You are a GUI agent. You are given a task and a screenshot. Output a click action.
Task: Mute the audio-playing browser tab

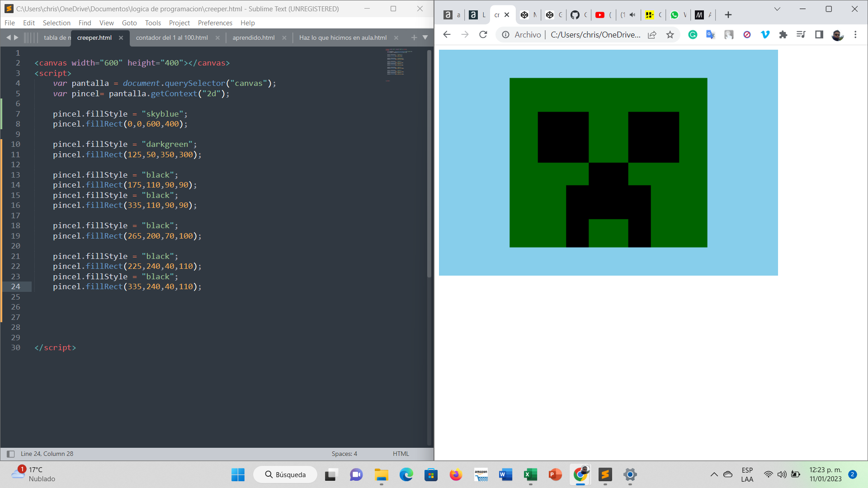click(x=632, y=15)
